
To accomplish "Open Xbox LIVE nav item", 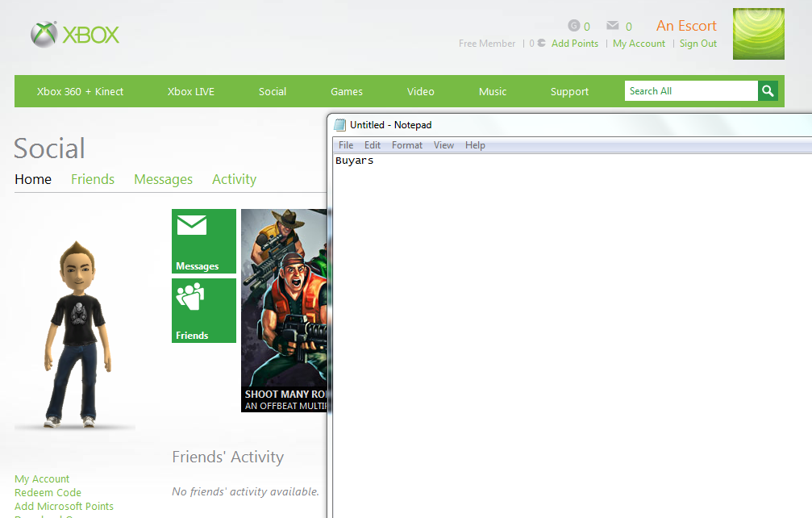I will pos(190,92).
